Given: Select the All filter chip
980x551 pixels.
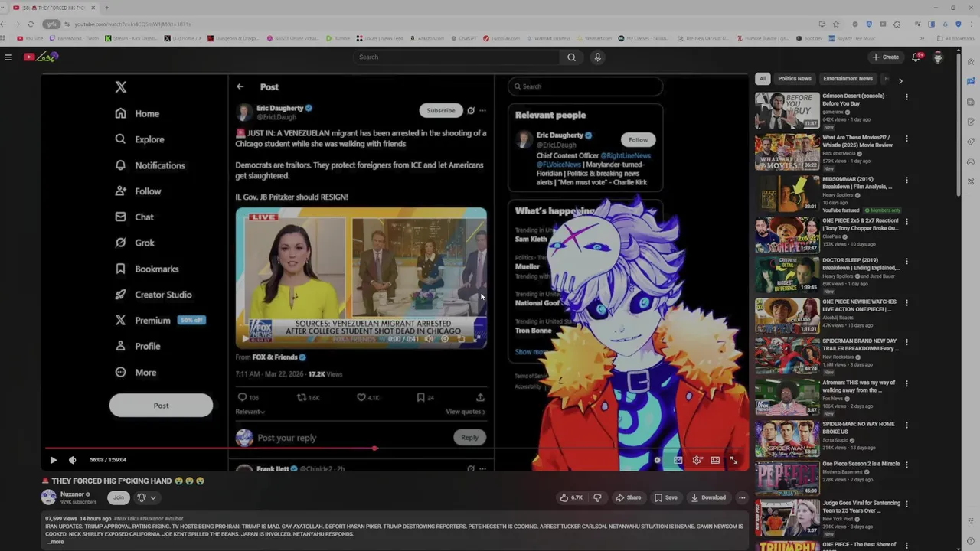Looking at the screenshot, I should pos(763,79).
